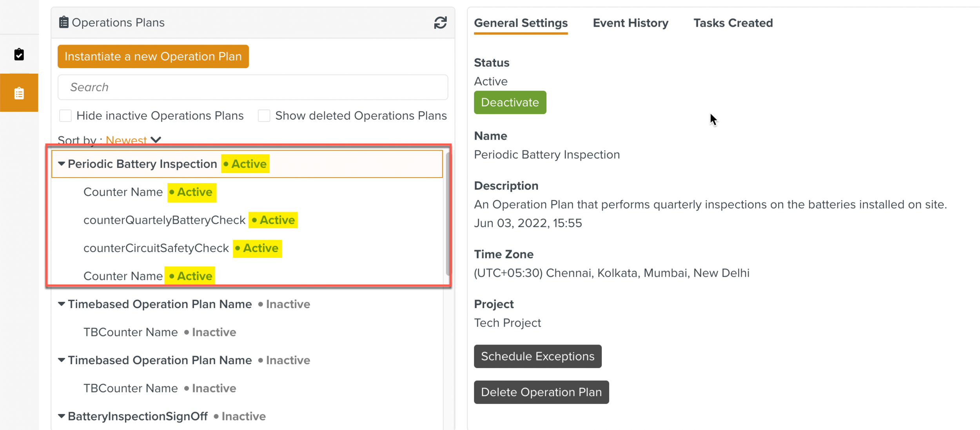
Task: Click the refresh Operations Plans icon
Action: [x=440, y=23]
